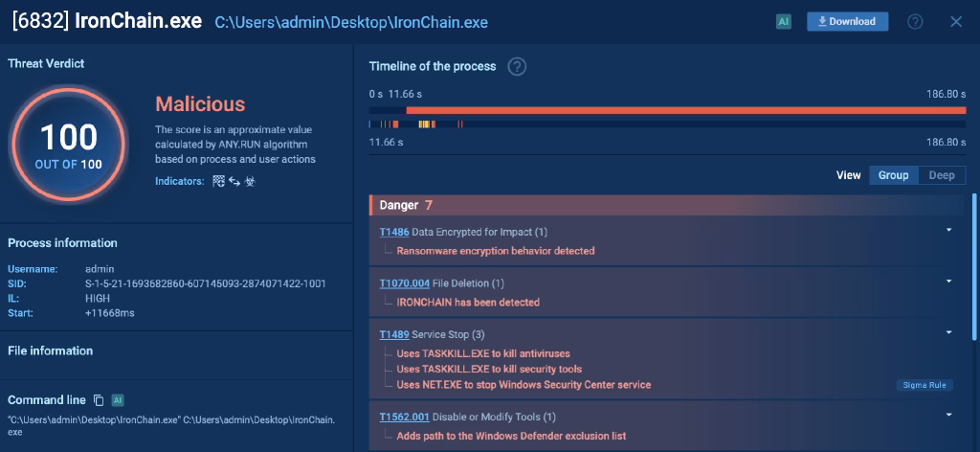Click the File information section header
980x452 pixels.
pyautogui.click(x=51, y=350)
